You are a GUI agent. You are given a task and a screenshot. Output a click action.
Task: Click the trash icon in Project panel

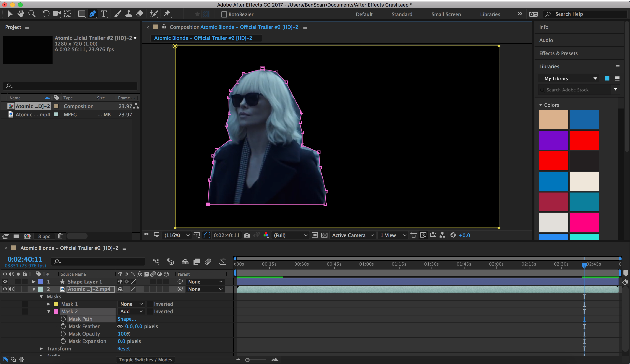tap(60, 236)
